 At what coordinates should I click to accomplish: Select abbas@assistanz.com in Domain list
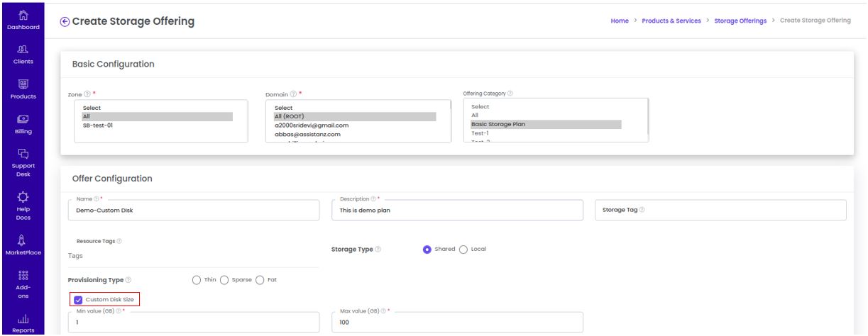[355, 133]
